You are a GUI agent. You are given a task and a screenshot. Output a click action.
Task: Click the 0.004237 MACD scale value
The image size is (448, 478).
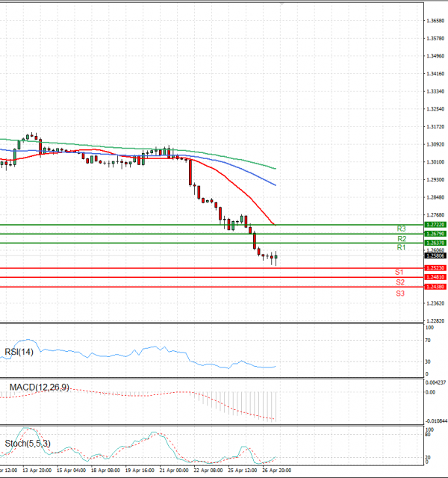(436, 382)
